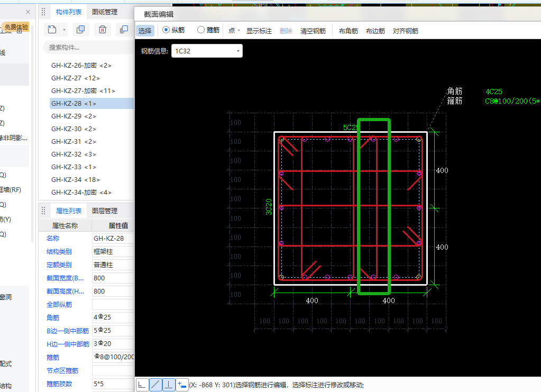Viewport: 541px width, 392px height.
Task: Toggle midpoint snap icon in status bar
Action: pyautogui.click(x=155, y=385)
